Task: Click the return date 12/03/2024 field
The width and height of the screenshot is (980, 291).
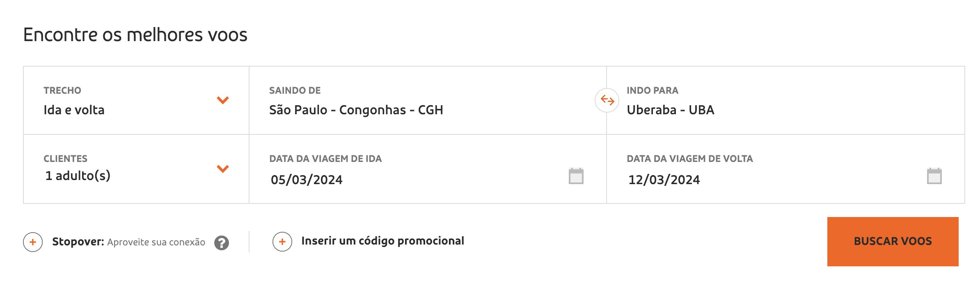Action: 785,169
